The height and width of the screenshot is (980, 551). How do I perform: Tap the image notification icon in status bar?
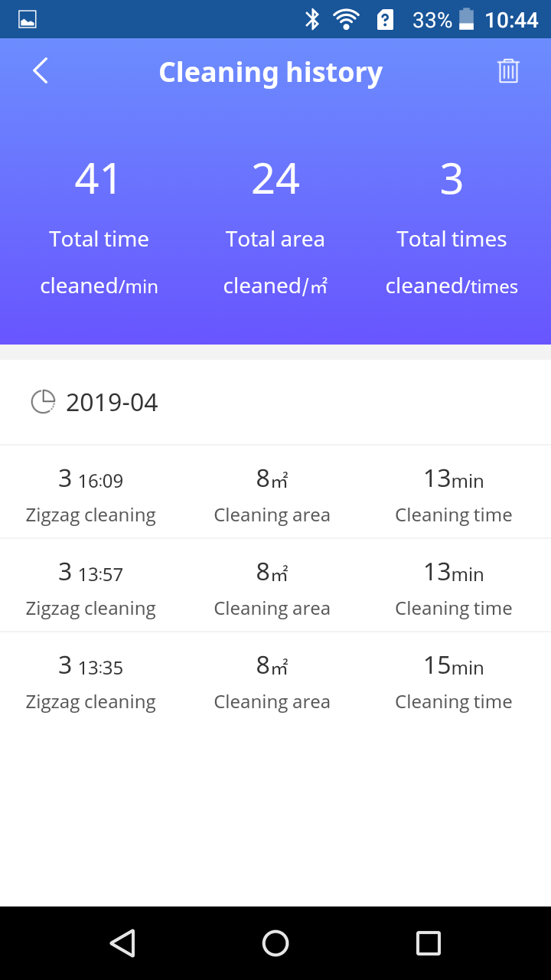[x=28, y=19]
